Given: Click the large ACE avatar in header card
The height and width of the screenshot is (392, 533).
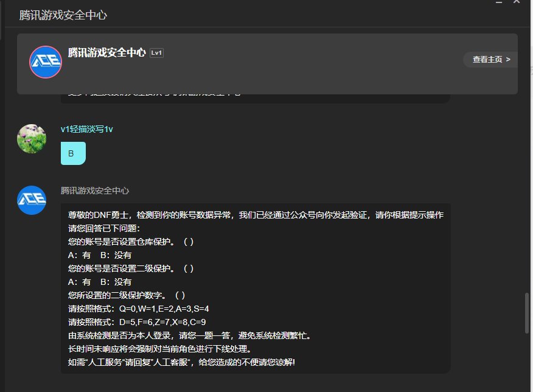Looking at the screenshot, I should tap(46, 62).
